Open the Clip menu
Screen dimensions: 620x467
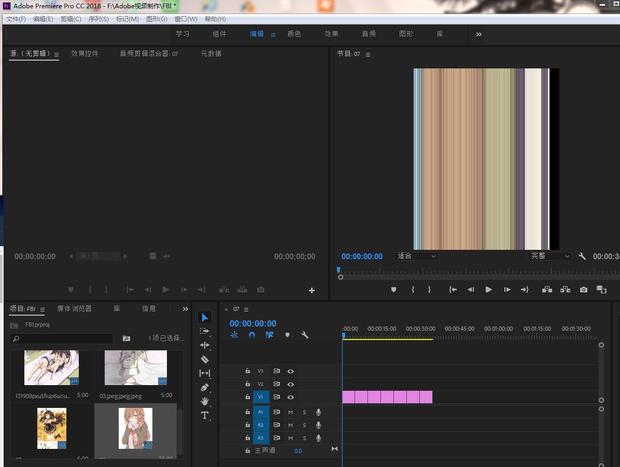[x=71, y=19]
